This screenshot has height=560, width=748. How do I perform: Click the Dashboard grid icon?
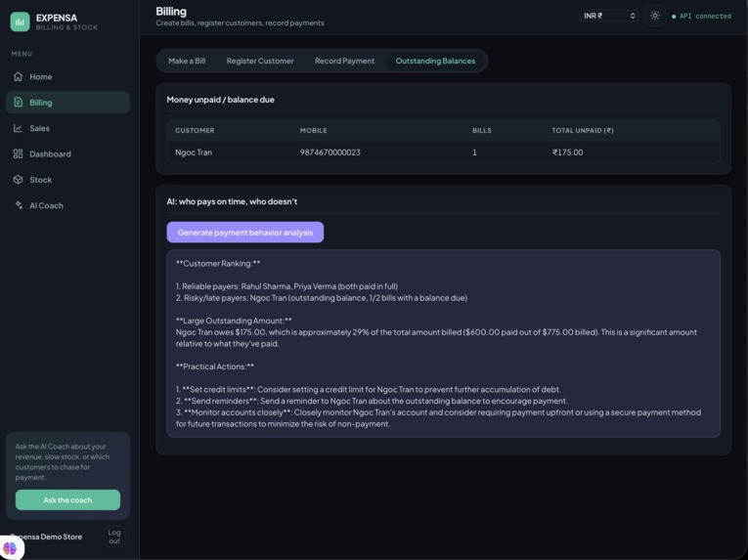point(19,153)
